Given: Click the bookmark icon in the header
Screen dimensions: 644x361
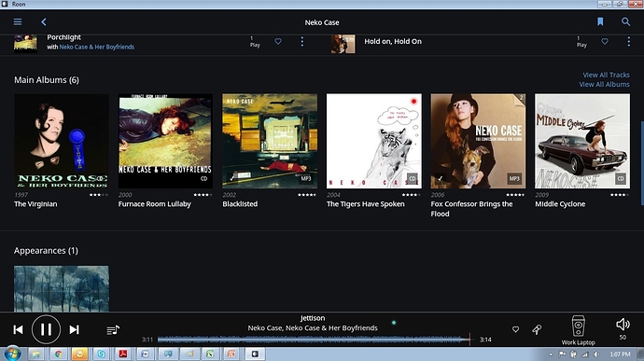Looking at the screenshot, I should point(600,21).
